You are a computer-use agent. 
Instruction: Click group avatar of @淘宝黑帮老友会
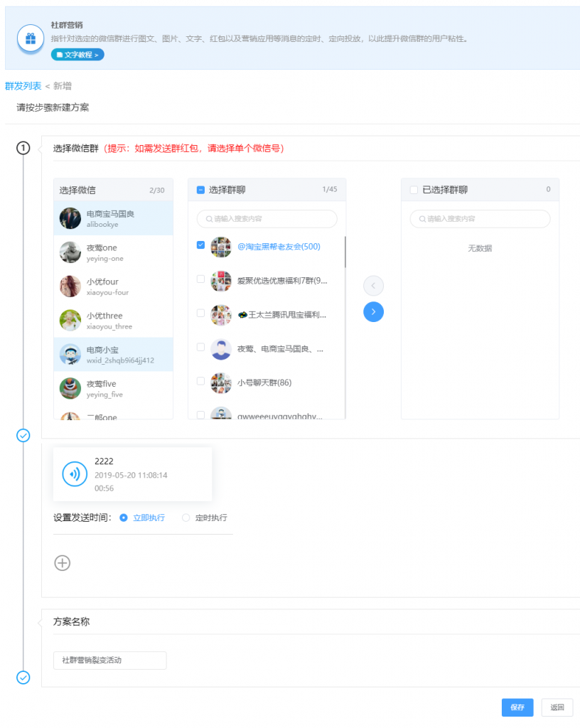pyautogui.click(x=221, y=247)
